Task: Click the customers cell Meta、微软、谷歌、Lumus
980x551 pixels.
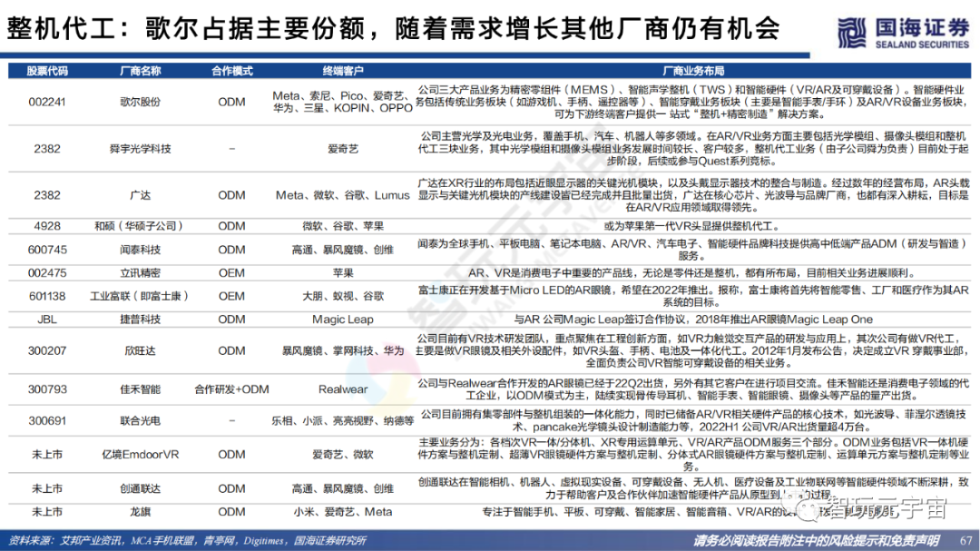Action: (343, 195)
